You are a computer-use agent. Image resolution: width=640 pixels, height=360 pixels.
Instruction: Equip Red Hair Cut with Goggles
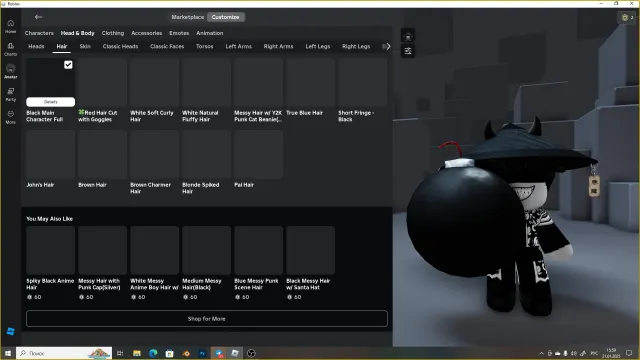click(x=102, y=82)
